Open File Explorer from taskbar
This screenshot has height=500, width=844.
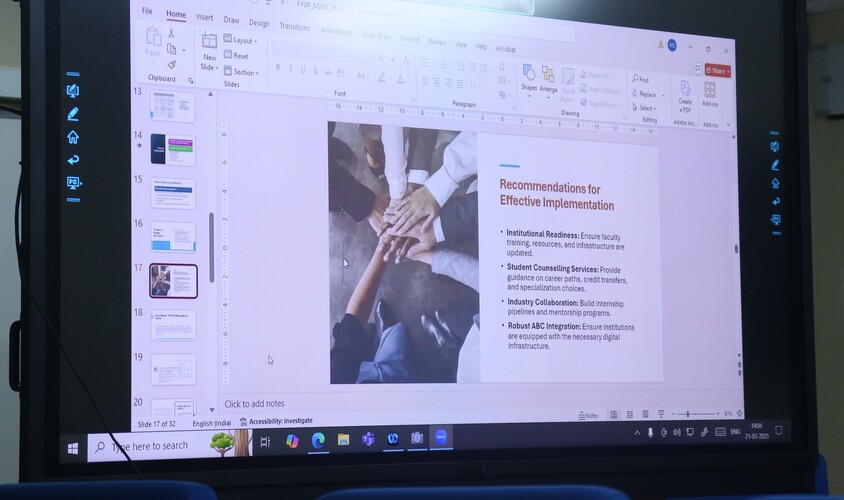click(x=343, y=440)
